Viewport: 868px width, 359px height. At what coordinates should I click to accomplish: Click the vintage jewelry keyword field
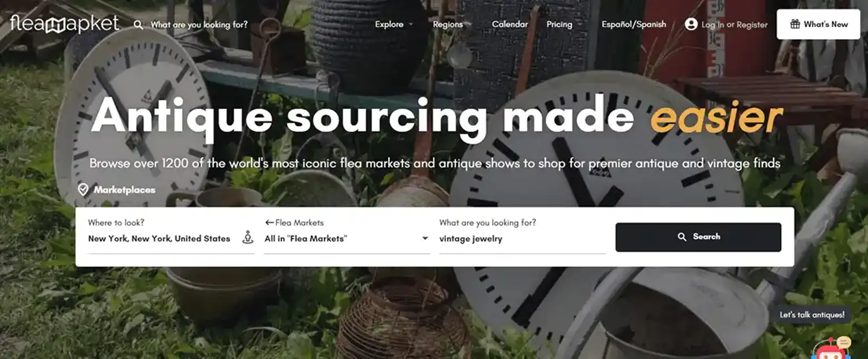pyautogui.click(x=522, y=239)
